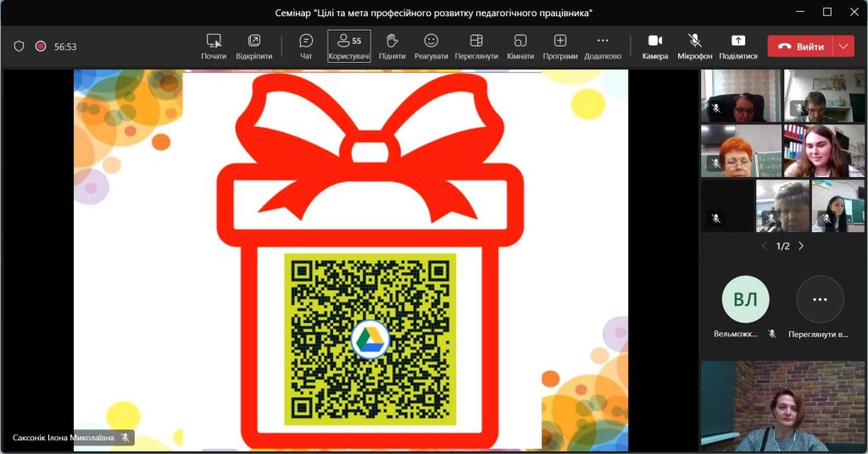Click the shield security icon
868x454 pixels.
[19, 47]
